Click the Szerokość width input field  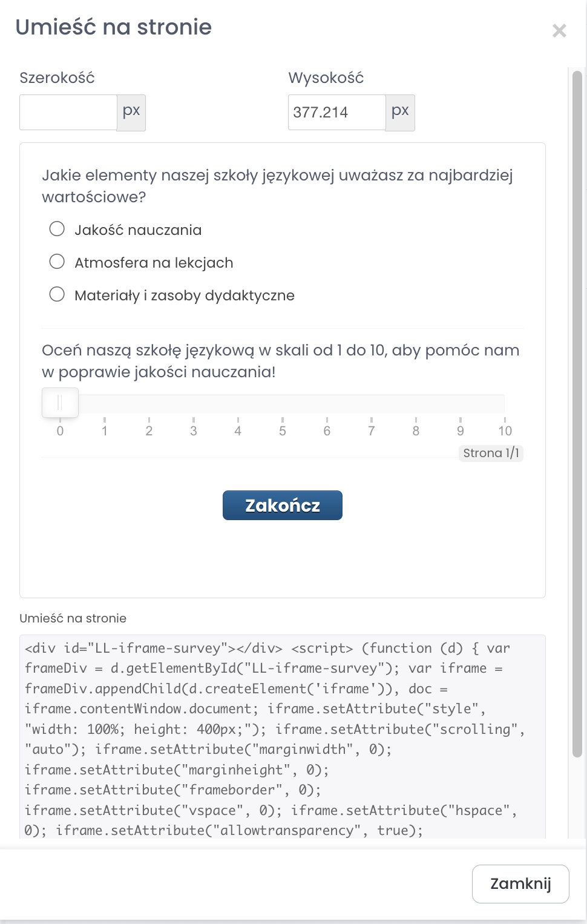coord(68,112)
